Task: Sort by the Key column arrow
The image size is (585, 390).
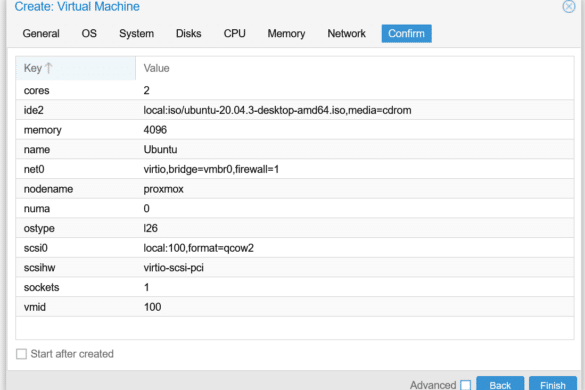Action: [x=49, y=68]
